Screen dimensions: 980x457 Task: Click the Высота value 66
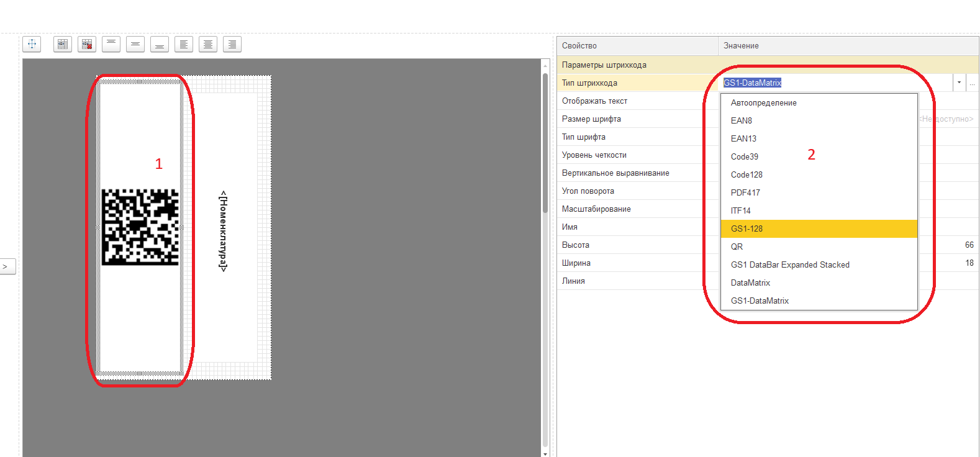point(969,245)
